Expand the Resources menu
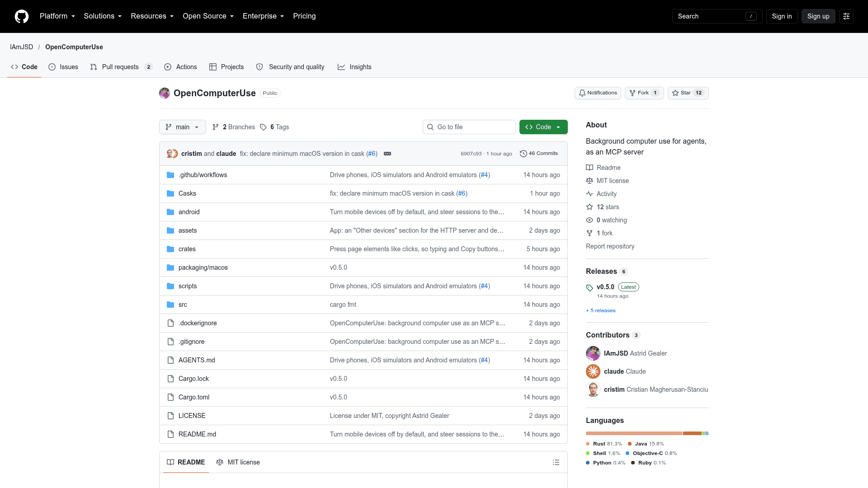The height and width of the screenshot is (488, 868). click(152, 16)
